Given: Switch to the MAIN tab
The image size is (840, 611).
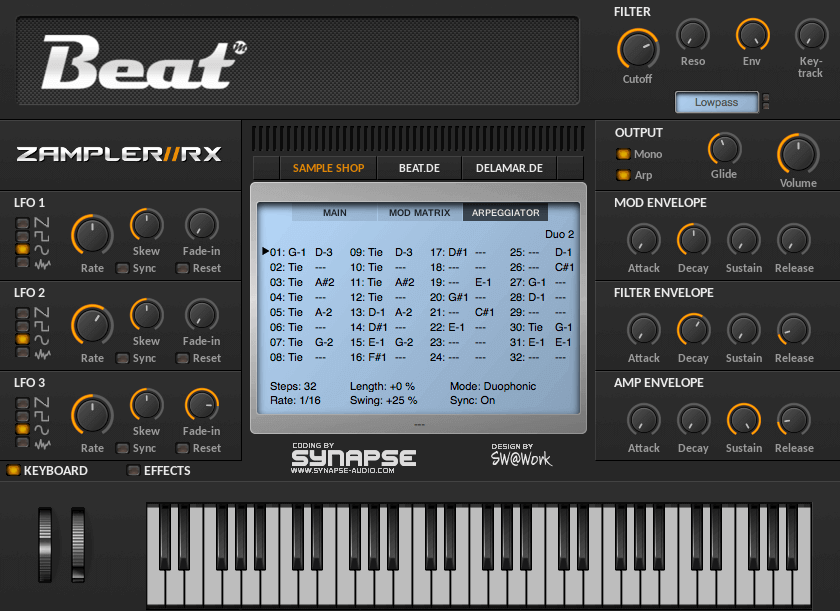Looking at the screenshot, I should (x=334, y=213).
